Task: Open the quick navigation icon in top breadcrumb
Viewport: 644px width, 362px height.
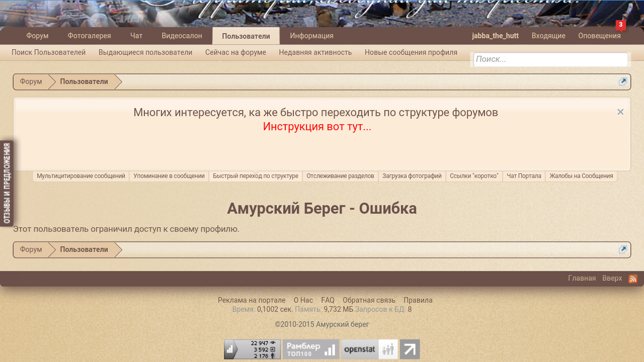Action: tap(623, 82)
